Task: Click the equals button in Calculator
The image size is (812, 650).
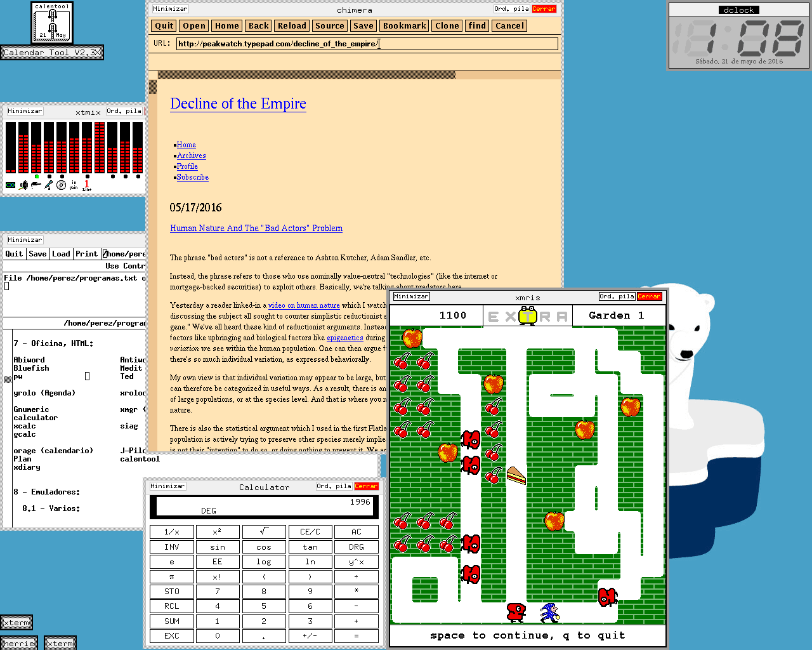Action: (x=357, y=635)
